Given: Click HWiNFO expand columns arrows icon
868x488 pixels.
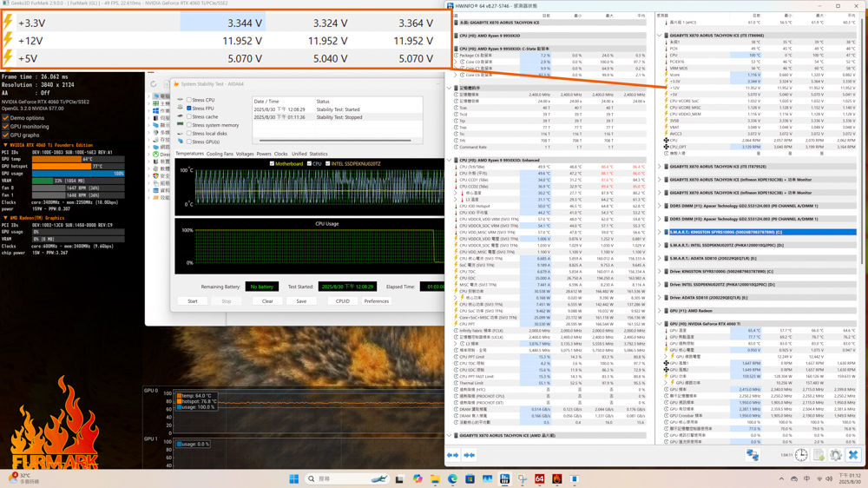Looking at the screenshot, I should pyautogui.click(x=452, y=455).
